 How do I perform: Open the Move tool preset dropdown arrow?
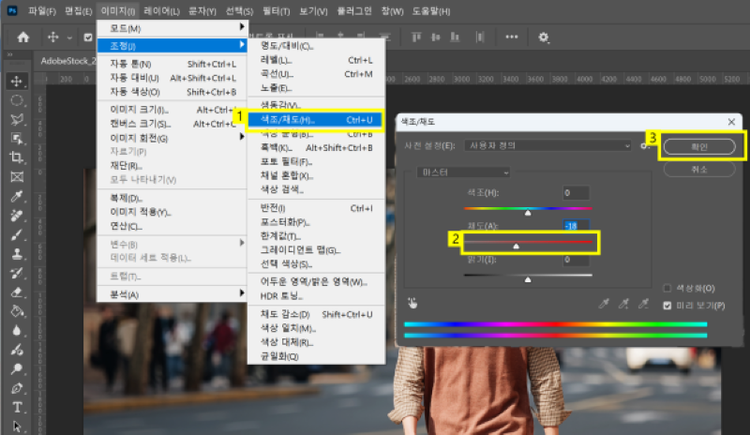[x=70, y=37]
